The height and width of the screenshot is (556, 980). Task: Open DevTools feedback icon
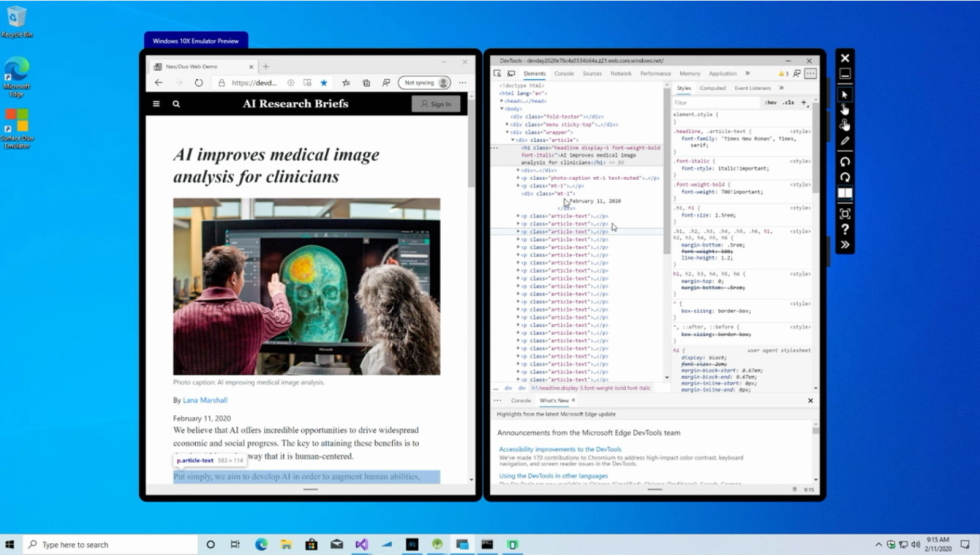[797, 74]
